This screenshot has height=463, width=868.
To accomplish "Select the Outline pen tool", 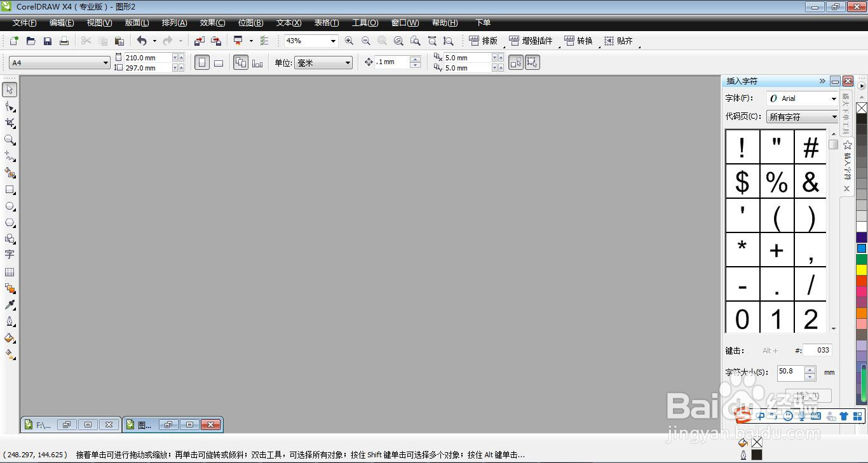I will (10, 321).
